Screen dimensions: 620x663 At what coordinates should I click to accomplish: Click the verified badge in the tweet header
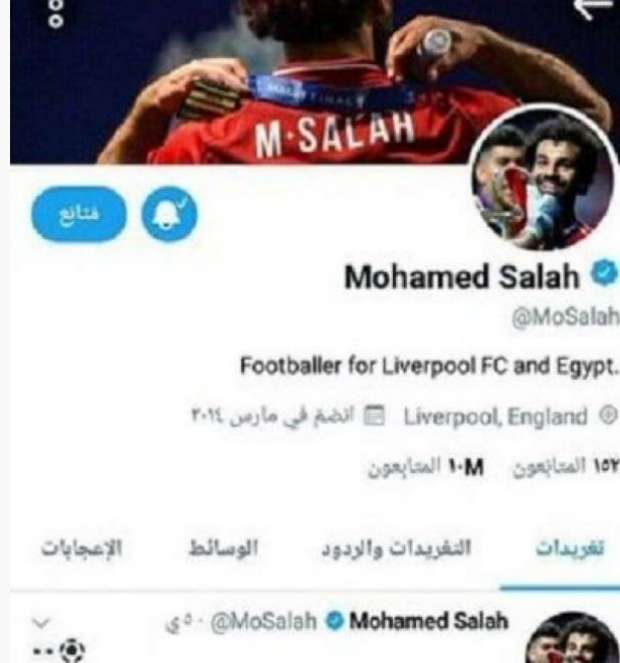pos(335,622)
